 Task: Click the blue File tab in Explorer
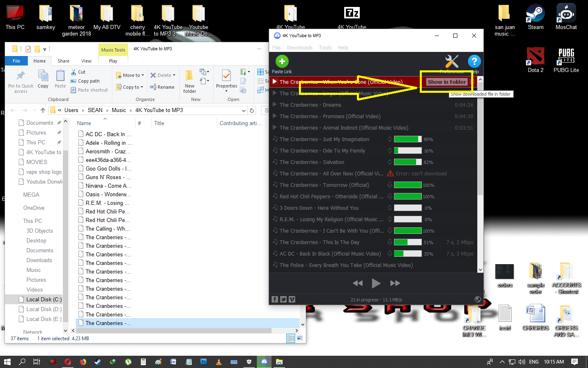[x=16, y=61]
